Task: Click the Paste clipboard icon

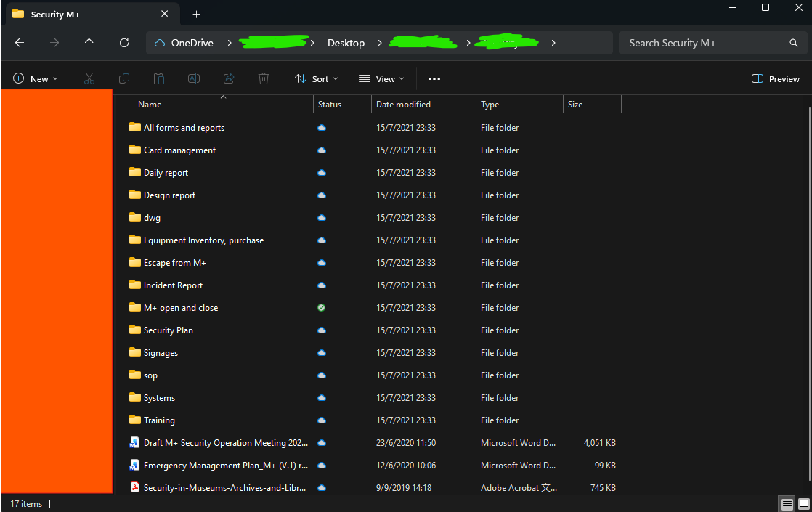Action: (159, 78)
